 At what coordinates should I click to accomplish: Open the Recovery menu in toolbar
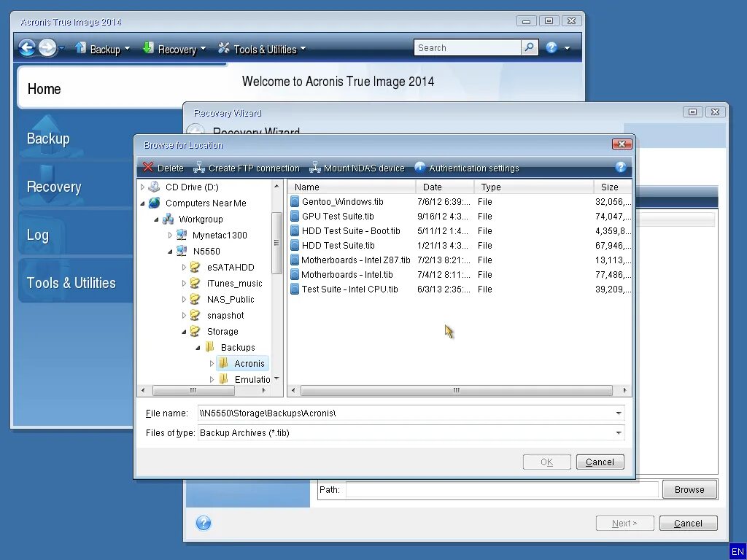pos(174,49)
